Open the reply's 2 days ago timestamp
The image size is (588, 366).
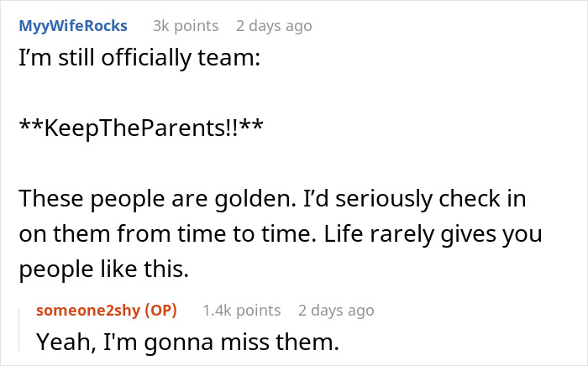coord(335,311)
